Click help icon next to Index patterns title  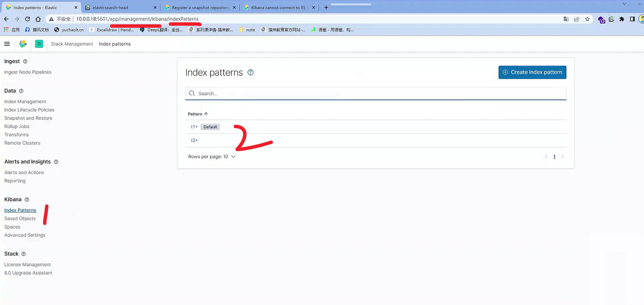click(250, 72)
